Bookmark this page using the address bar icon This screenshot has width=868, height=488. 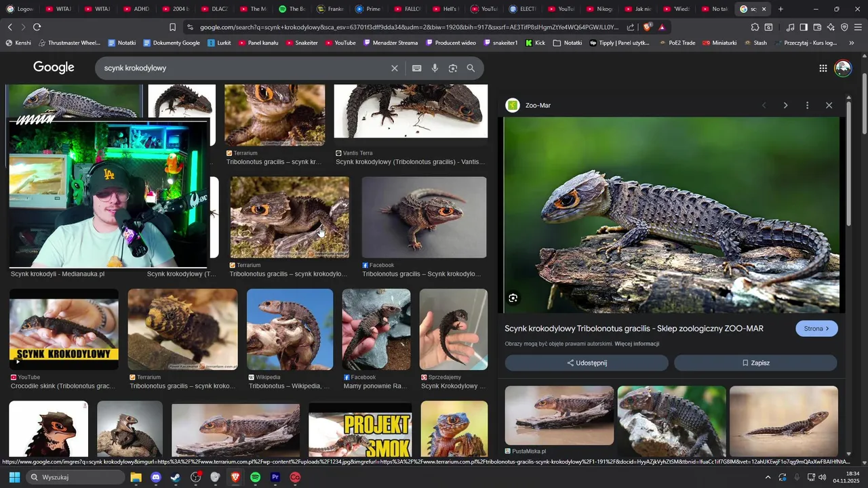tap(172, 27)
